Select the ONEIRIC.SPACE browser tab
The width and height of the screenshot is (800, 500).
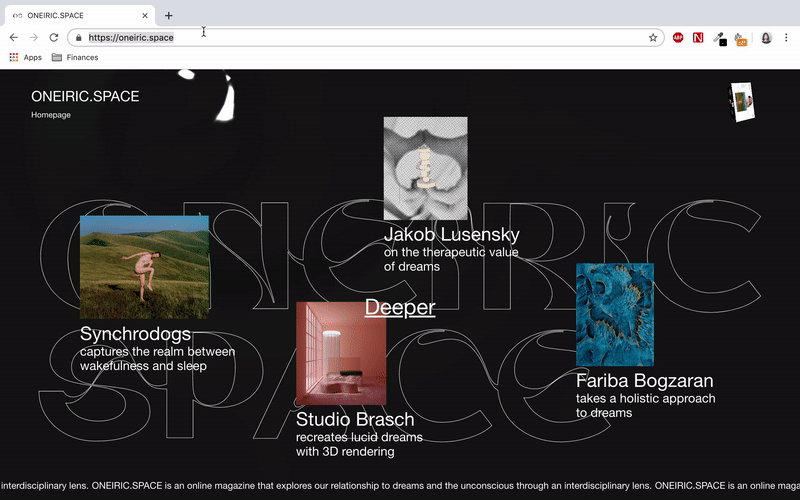pyautogui.click(x=80, y=15)
